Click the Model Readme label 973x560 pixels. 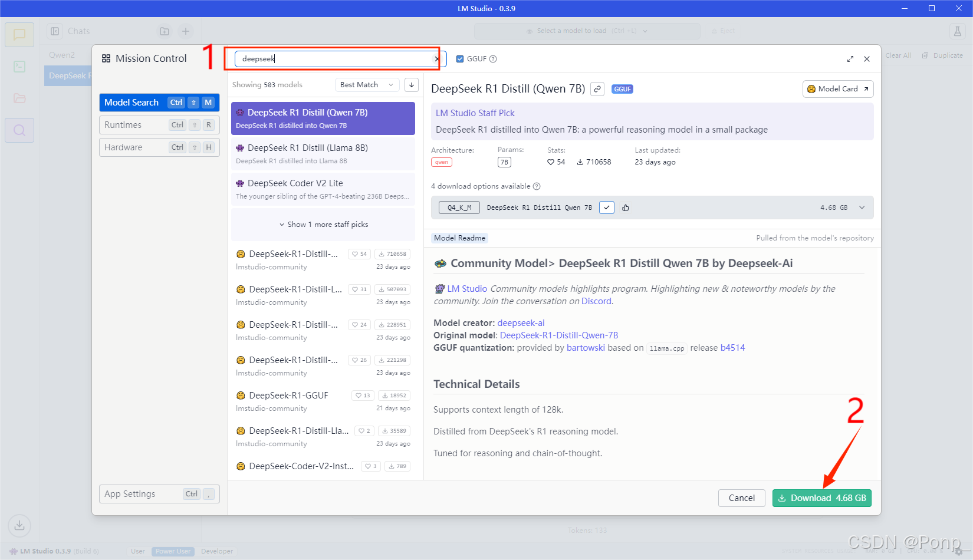[x=459, y=238]
